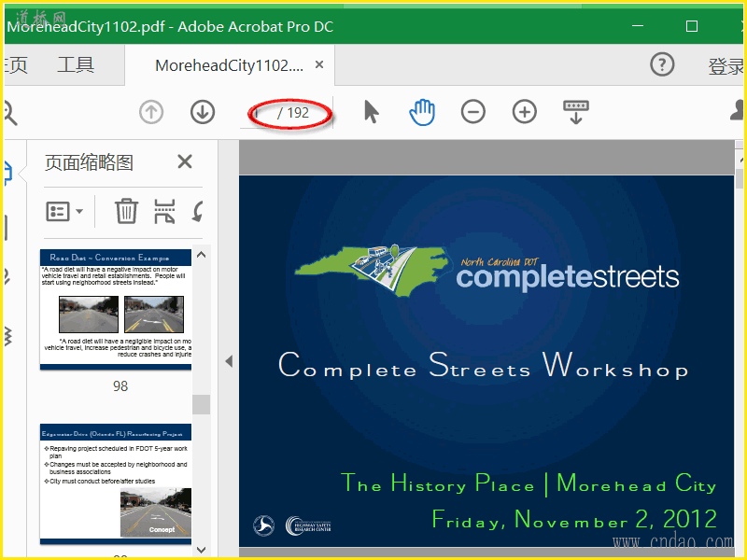747x560 pixels.
Task: Click the 登录 sign-in button
Action: click(726, 66)
